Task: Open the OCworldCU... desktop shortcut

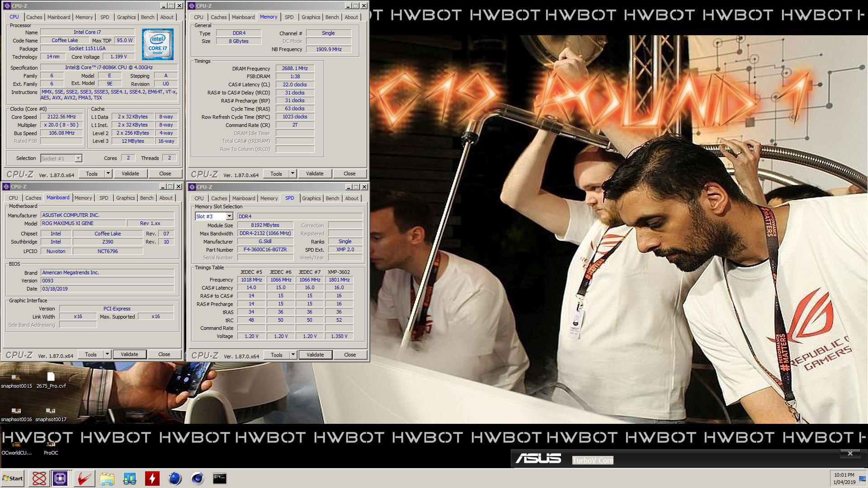Action: pyautogui.click(x=16, y=449)
